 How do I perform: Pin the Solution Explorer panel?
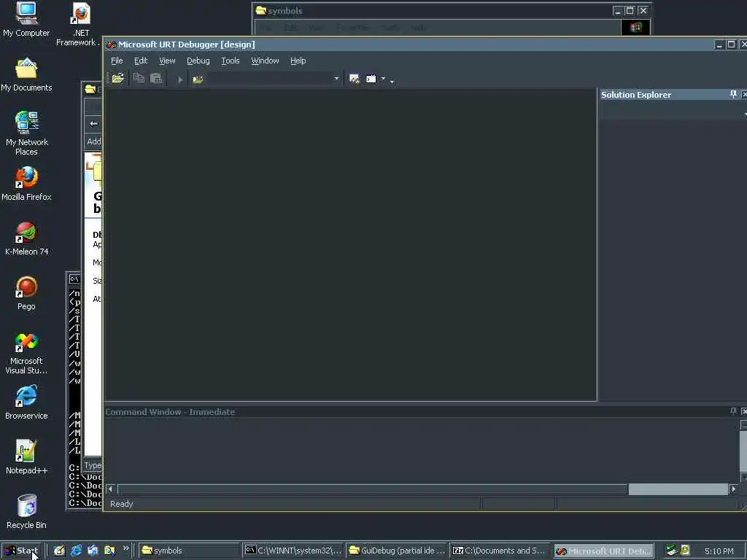733,94
